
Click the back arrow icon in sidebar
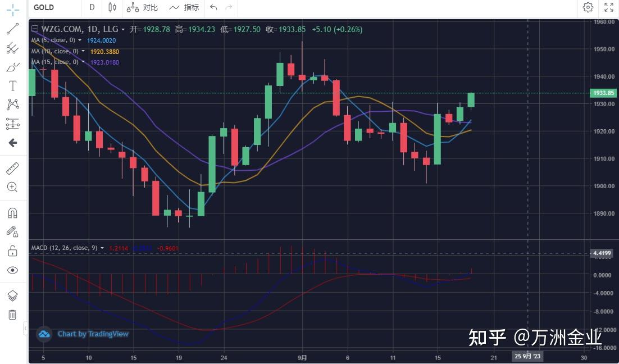coord(12,143)
